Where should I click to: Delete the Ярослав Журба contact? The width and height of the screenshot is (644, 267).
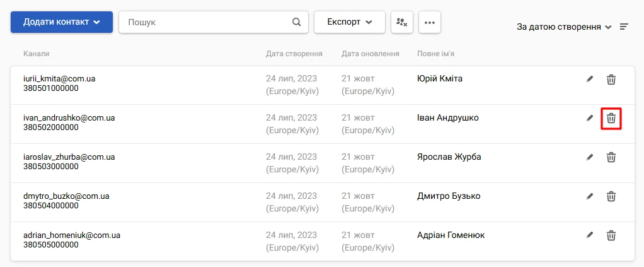click(611, 157)
